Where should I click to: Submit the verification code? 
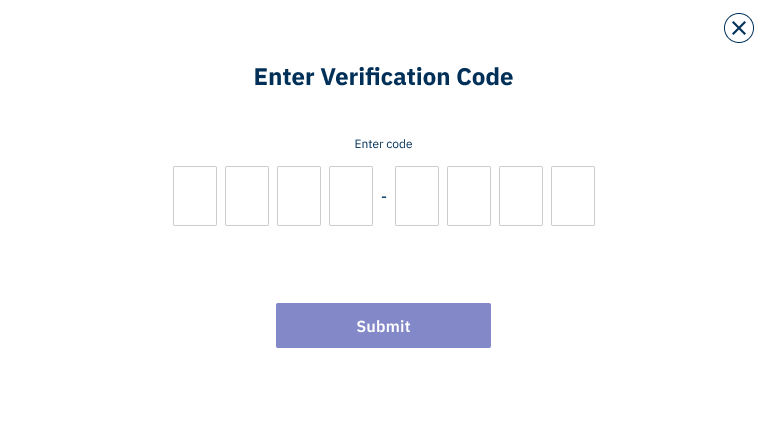tap(384, 325)
